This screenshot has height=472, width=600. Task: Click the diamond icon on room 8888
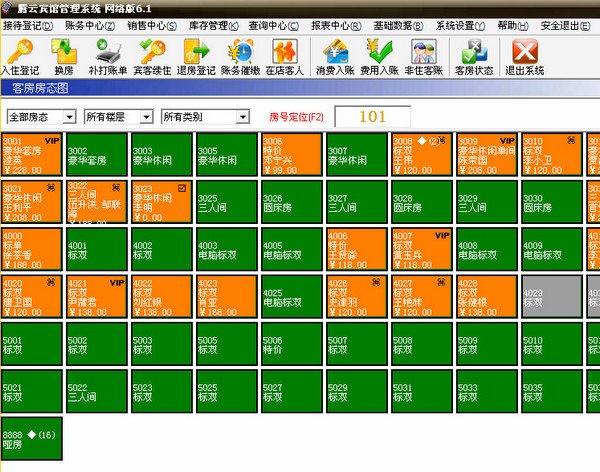(x=32, y=434)
